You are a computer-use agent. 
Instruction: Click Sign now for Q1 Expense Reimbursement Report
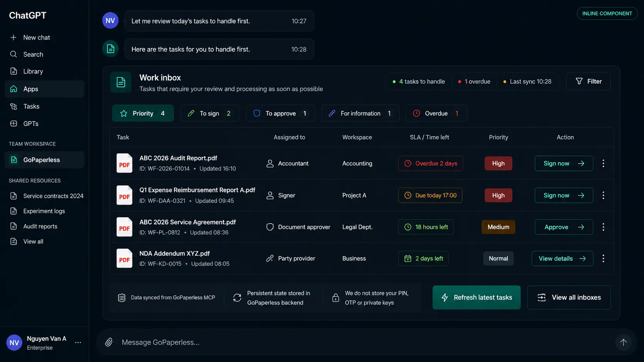[564, 195]
